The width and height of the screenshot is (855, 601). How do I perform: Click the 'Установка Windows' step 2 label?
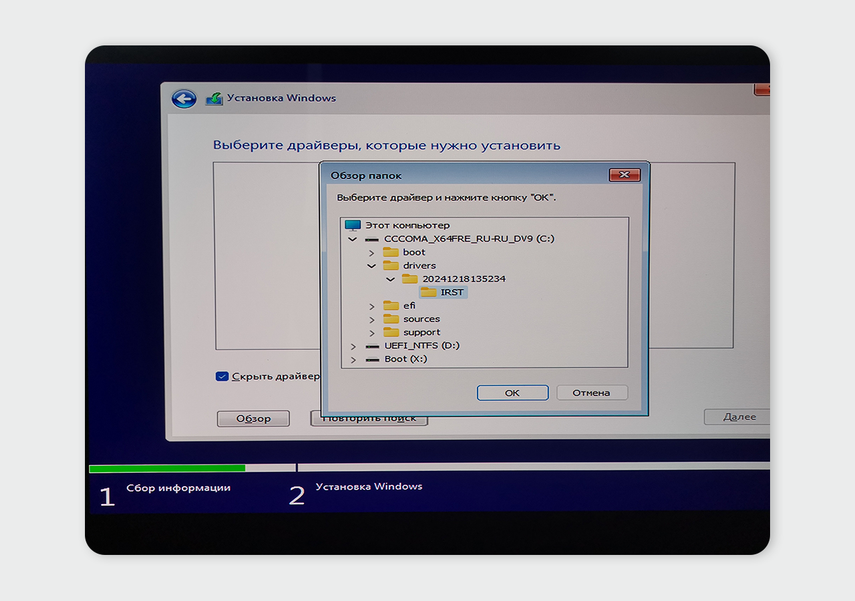point(369,486)
